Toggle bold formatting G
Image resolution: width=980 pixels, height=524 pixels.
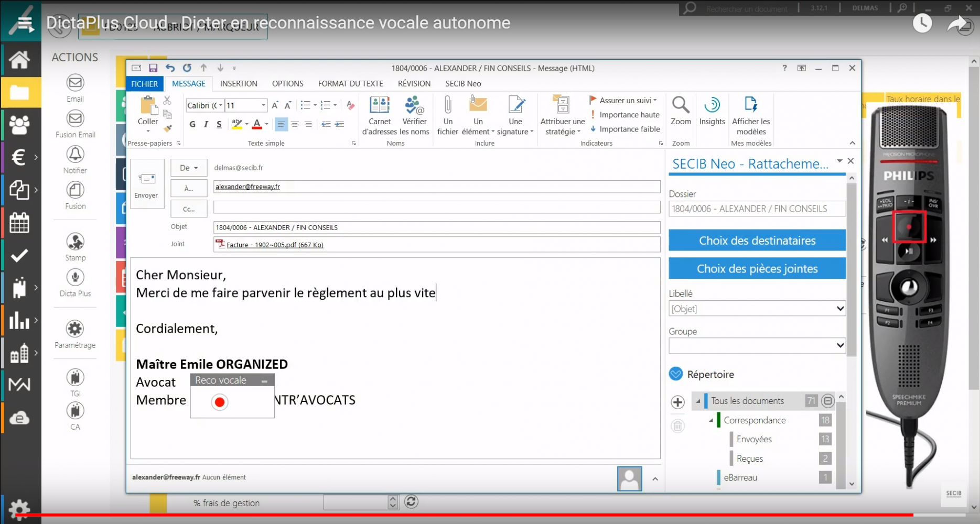coord(192,124)
